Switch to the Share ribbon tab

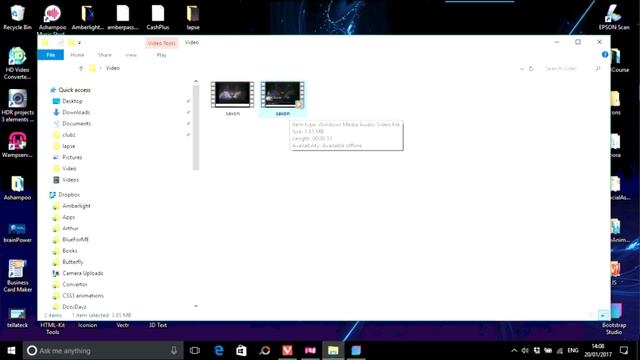[x=104, y=55]
